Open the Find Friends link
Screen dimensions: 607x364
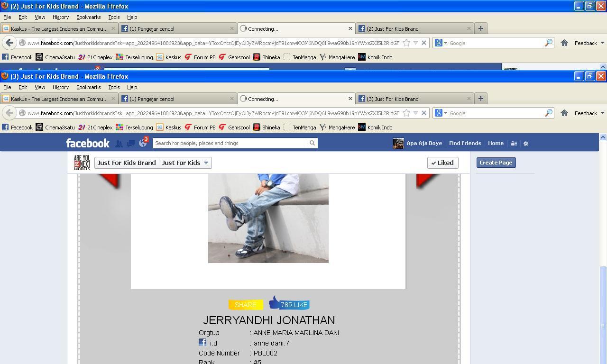click(x=465, y=143)
